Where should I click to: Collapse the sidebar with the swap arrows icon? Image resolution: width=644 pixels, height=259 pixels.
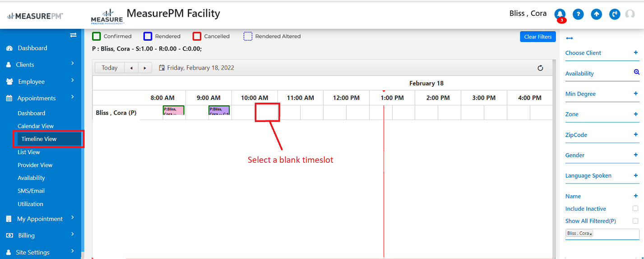click(x=73, y=35)
